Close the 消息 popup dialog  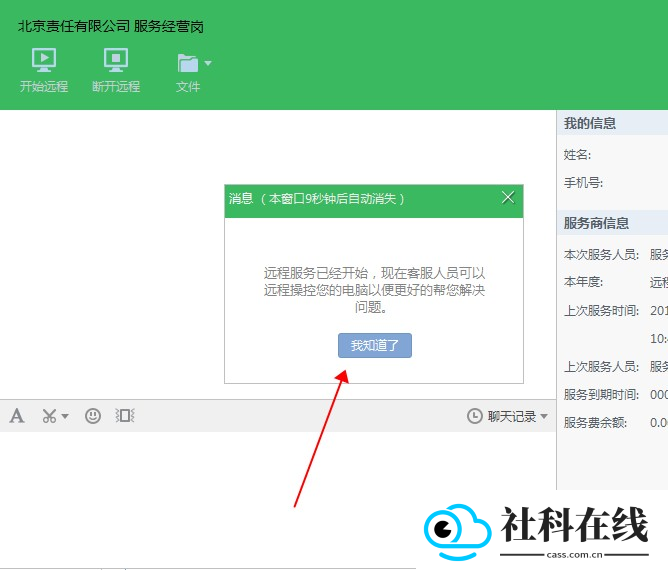tap(508, 197)
